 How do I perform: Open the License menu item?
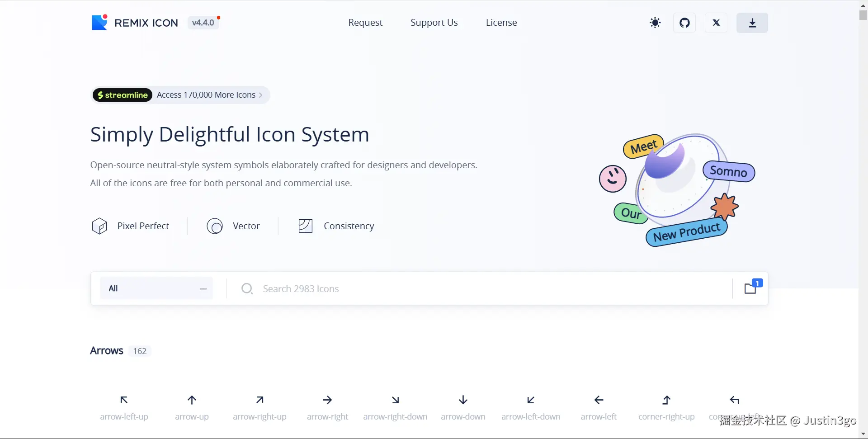[x=501, y=23]
